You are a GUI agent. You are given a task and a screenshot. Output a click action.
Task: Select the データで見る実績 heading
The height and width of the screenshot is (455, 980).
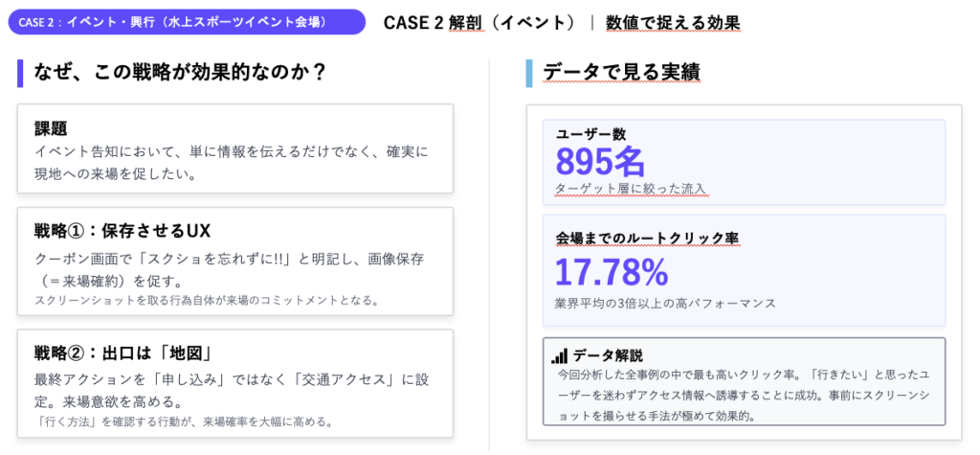[x=621, y=72]
